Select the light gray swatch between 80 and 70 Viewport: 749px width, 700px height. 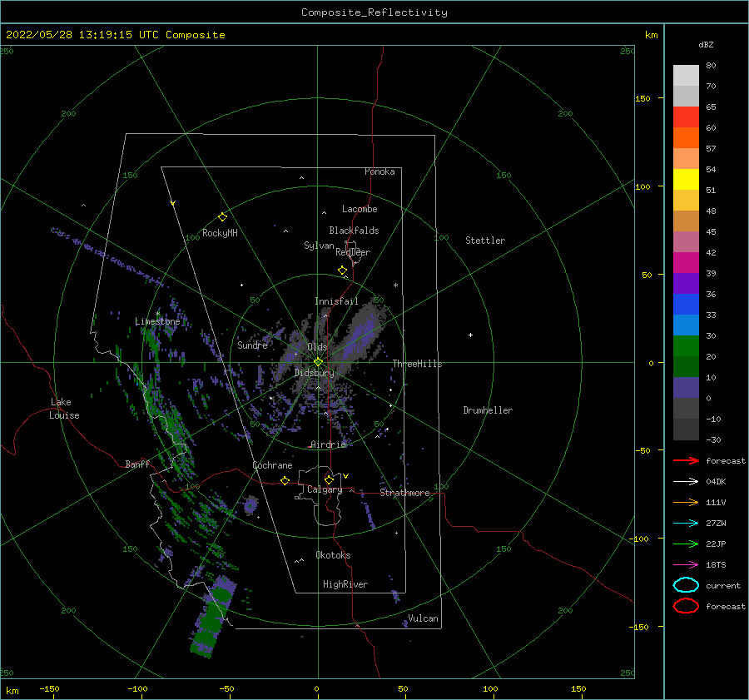pos(686,76)
